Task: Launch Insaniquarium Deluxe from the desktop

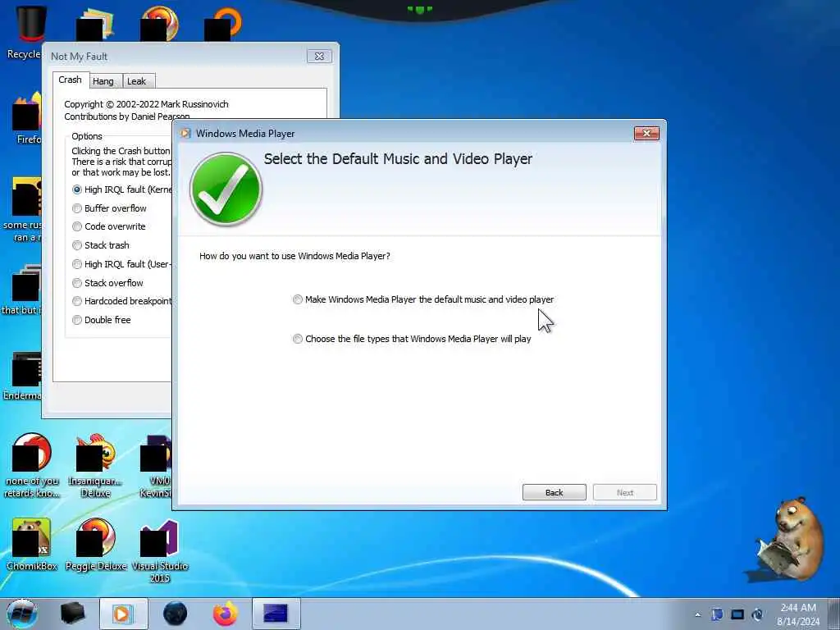Action: [x=95, y=465]
